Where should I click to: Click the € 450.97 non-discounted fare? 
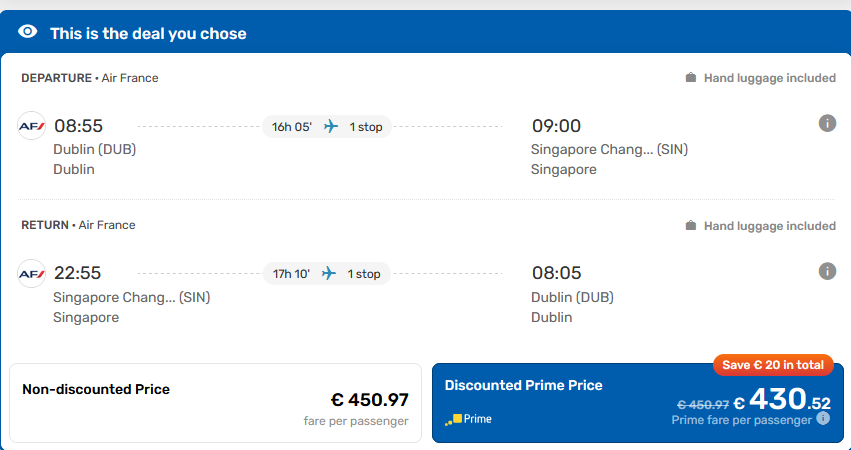click(x=370, y=400)
